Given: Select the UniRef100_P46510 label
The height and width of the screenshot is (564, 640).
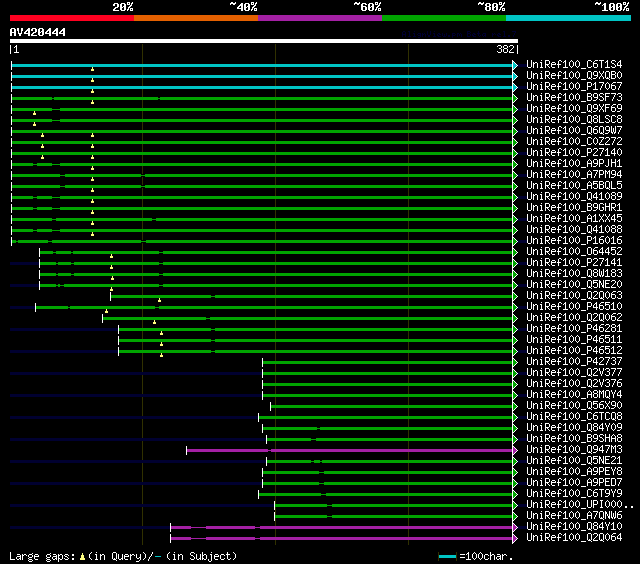Looking at the screenshot, I should 574,307.
